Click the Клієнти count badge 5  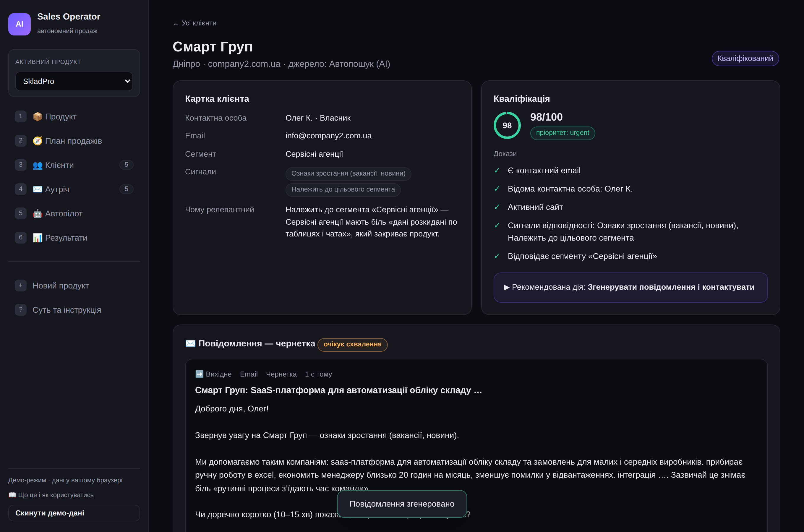coord(126,165)
